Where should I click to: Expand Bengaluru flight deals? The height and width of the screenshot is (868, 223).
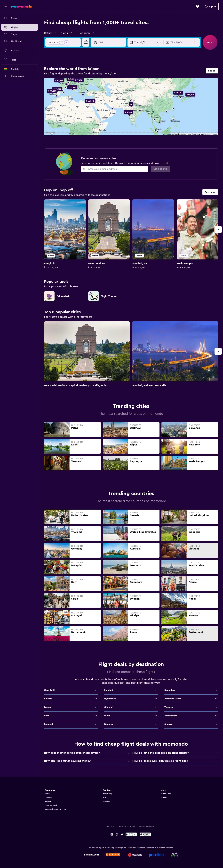coord(191,690)
